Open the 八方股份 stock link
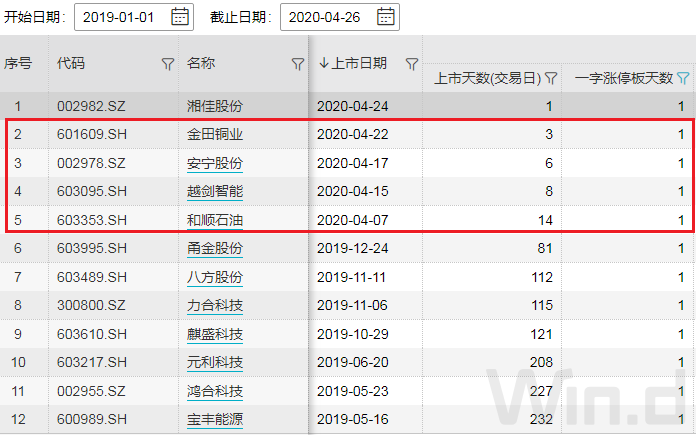The width and height of the screenshot is (696, 435). tap(215, 277)
